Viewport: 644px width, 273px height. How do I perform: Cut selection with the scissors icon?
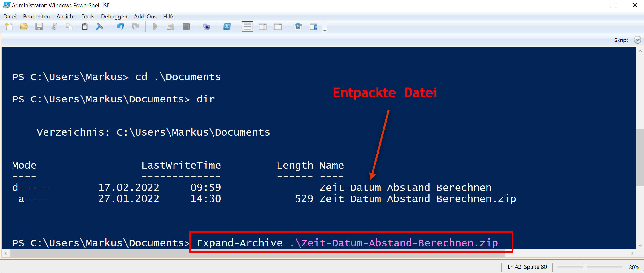click(54, 27)
